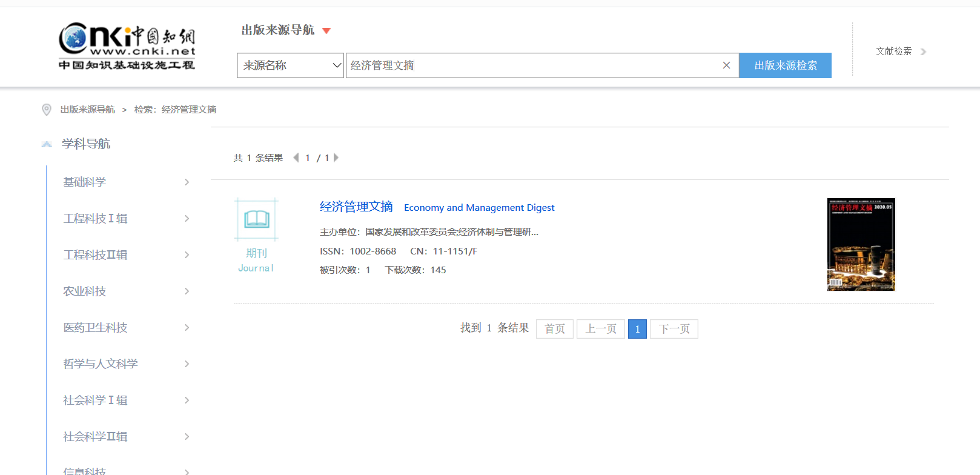Expand the 基础科学 category chevron

[187, 182]
